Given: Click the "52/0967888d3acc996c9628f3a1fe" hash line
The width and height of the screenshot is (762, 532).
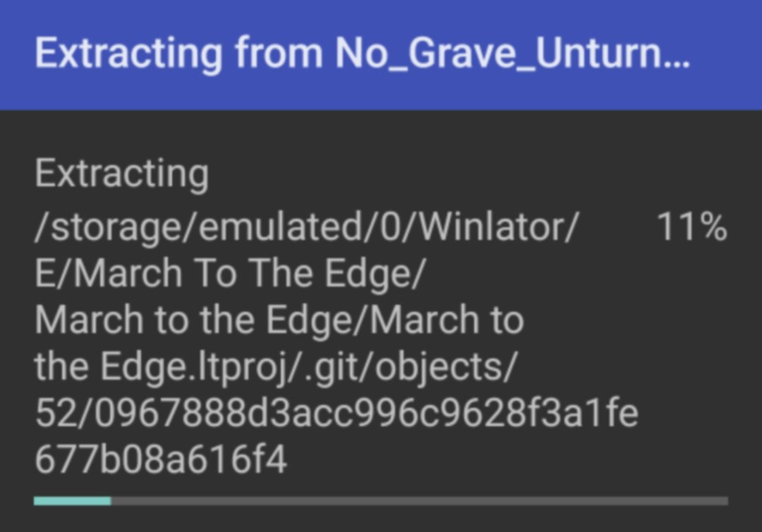Looking at the screenshot, I should coord(337,413).
